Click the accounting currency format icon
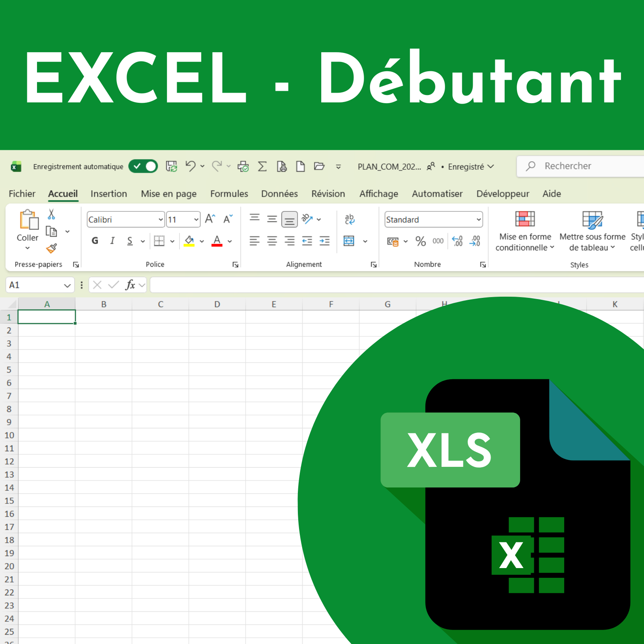This screenshot has height=644, width=644. coord(393,241)
